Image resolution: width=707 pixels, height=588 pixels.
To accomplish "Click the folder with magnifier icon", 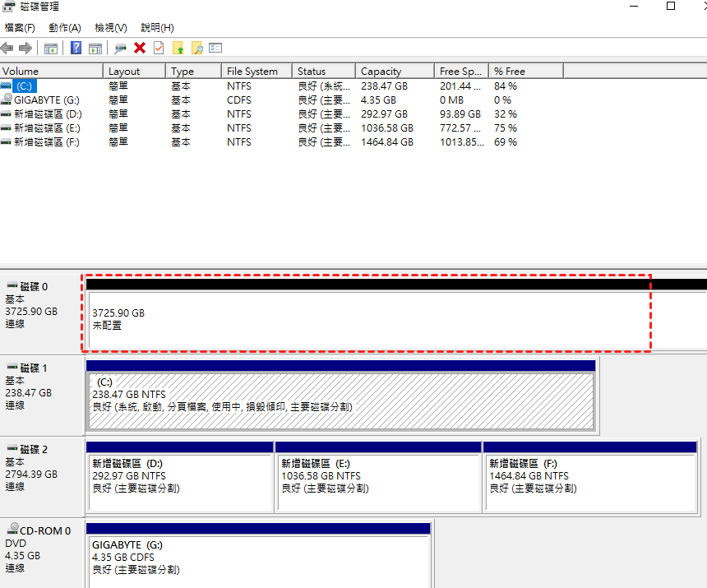I will 196,49.
